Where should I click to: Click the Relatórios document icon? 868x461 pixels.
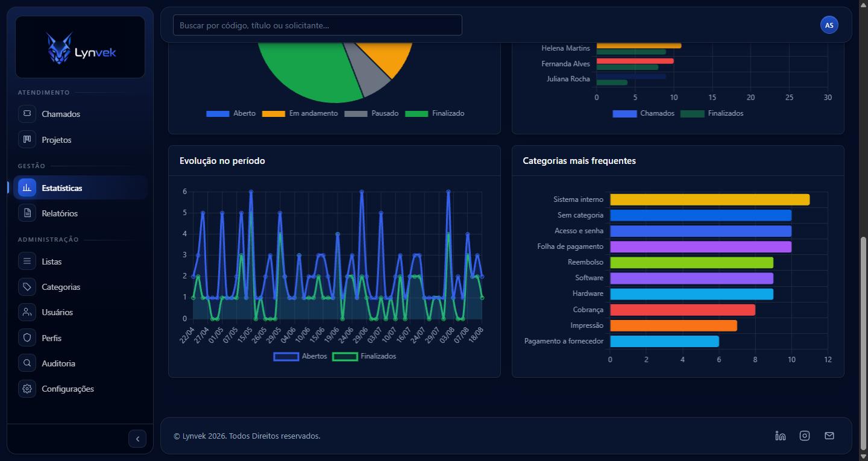[x=27, y=213]
